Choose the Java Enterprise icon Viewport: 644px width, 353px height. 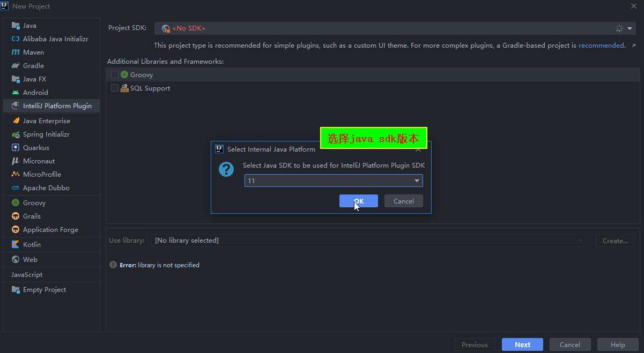click(x=16, y=121)
